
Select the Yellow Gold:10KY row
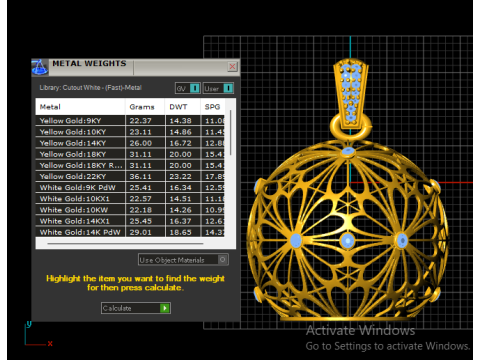[x=130, y=132]
